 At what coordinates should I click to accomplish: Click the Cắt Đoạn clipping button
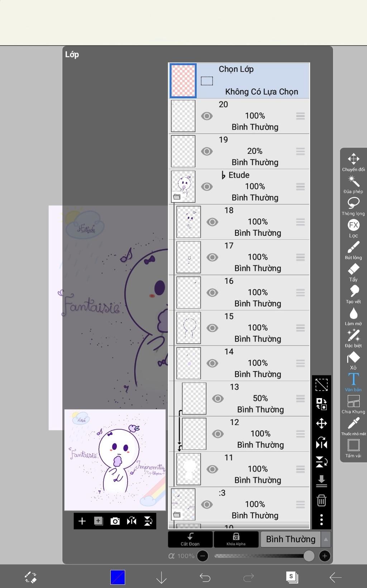[190, 539]
